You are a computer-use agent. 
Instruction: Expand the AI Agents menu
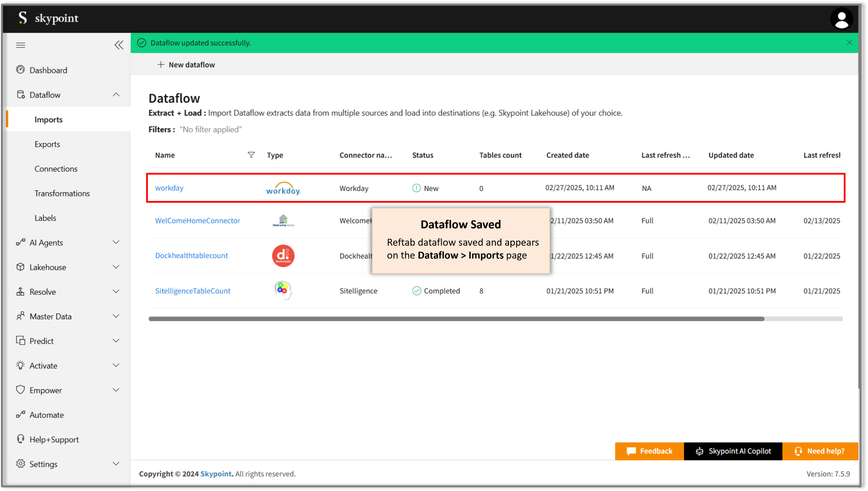tap(116, 243)
